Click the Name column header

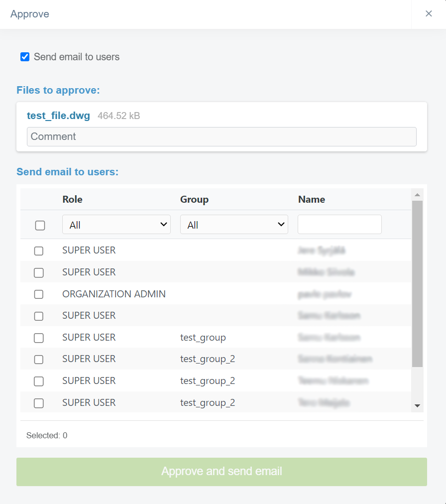tap(312, 199)
